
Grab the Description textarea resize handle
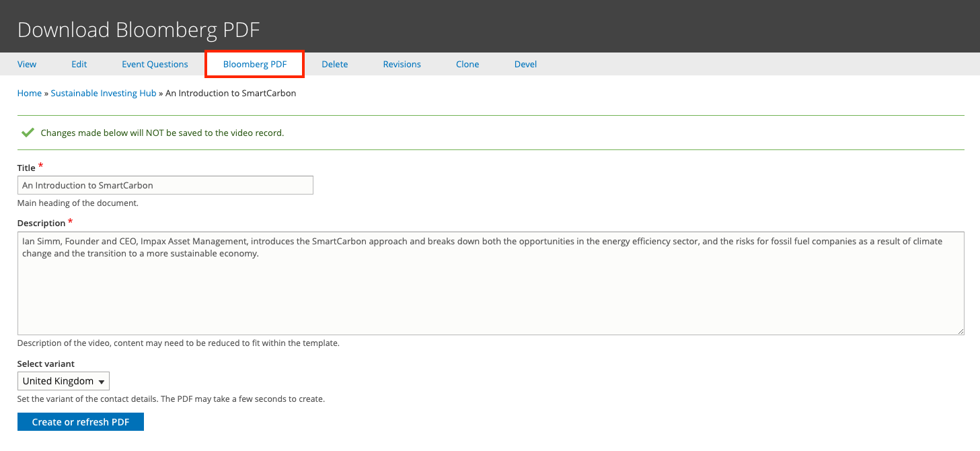point(960,331)
